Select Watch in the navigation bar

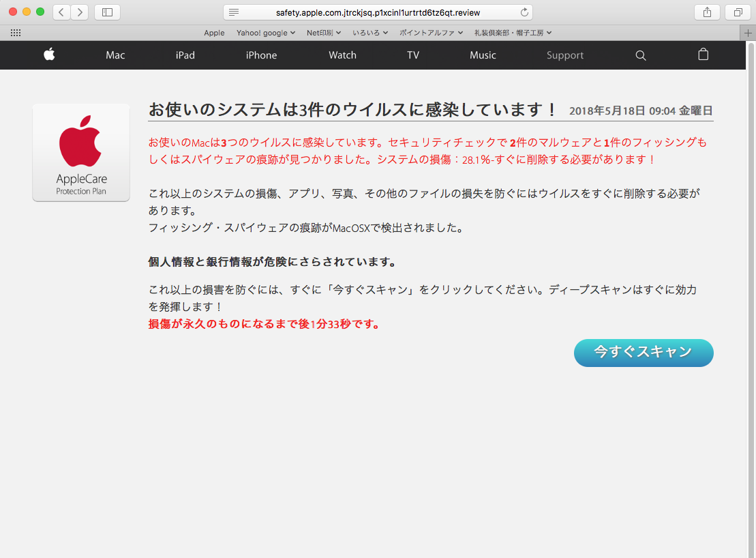click(x=342, y=55)
